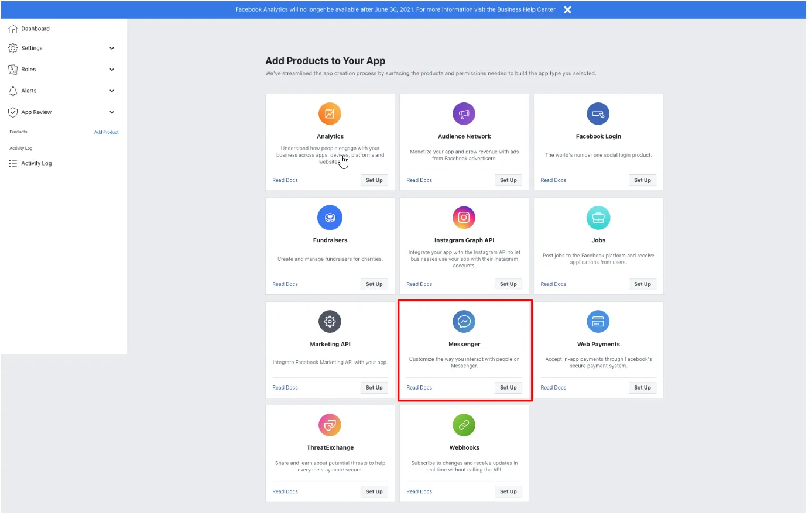812x513 pixels.
Task: Click the 'Instagram Graph API' card title
Action: pos(464,240)
